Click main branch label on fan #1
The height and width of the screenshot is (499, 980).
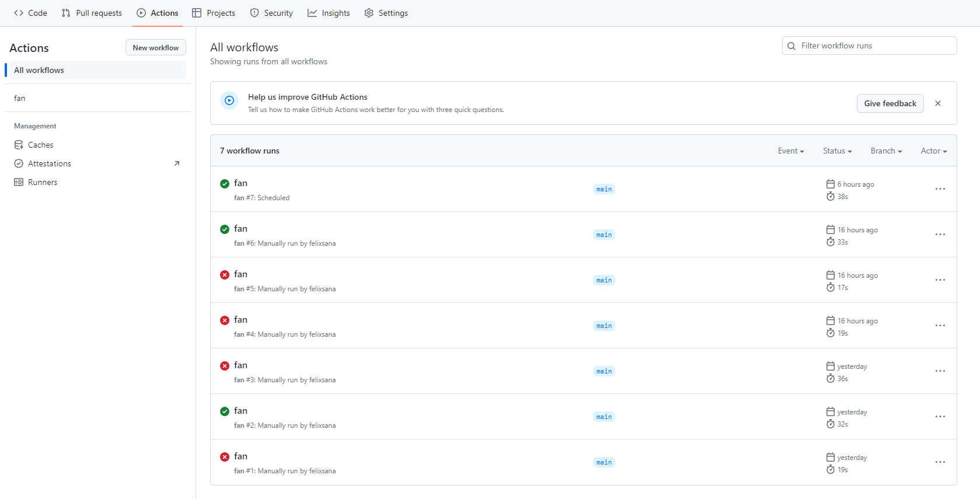pyautogui.click(x=604, y=462)
